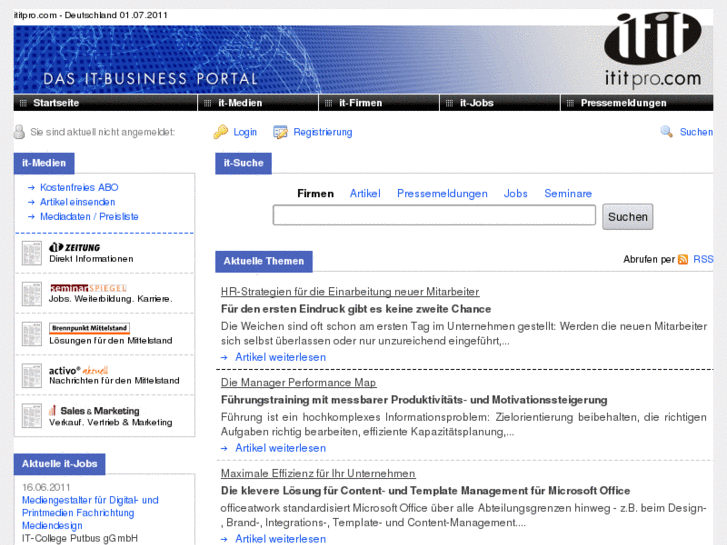Click the Brennpunkt Mittelstand logo

click(89, 328)
